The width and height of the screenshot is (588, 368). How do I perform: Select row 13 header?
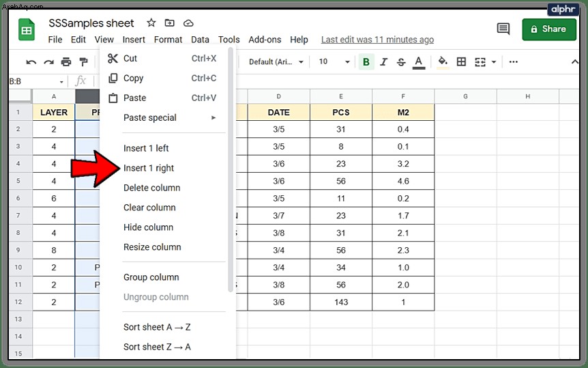(18, 320)
